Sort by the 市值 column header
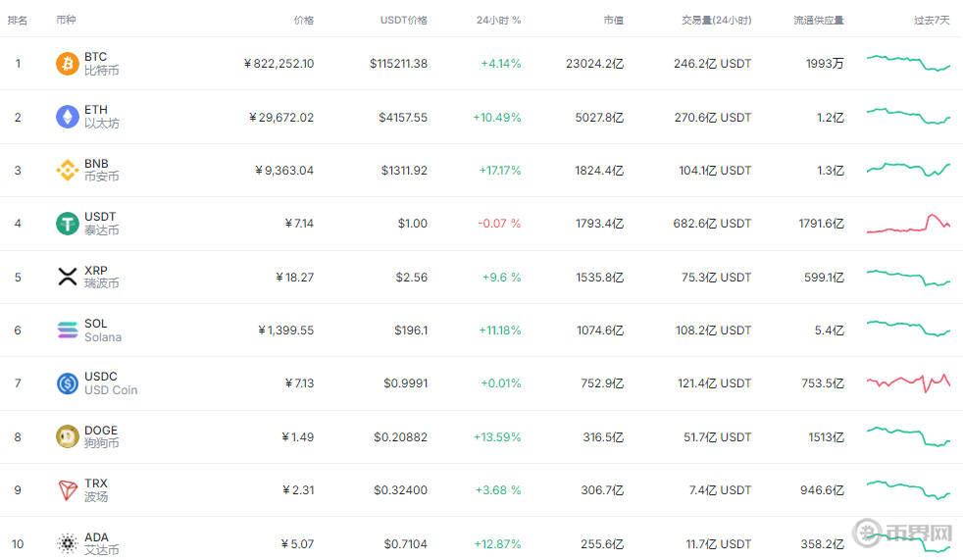The image size is (963, 560). pos(614,20)
